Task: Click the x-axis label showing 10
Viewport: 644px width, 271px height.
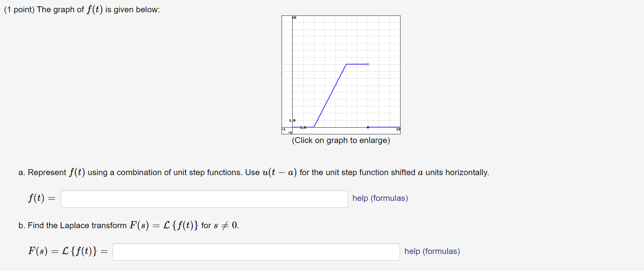Action: tap(398, 129)
